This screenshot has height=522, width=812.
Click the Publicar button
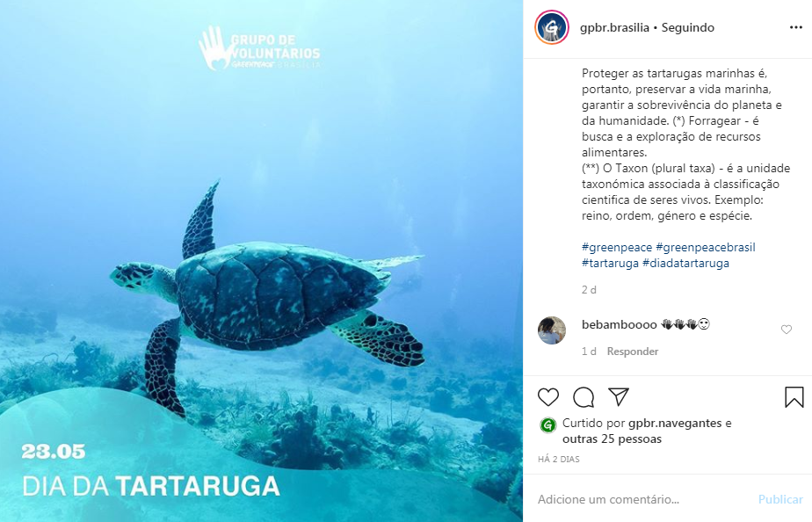coord(780,499)
